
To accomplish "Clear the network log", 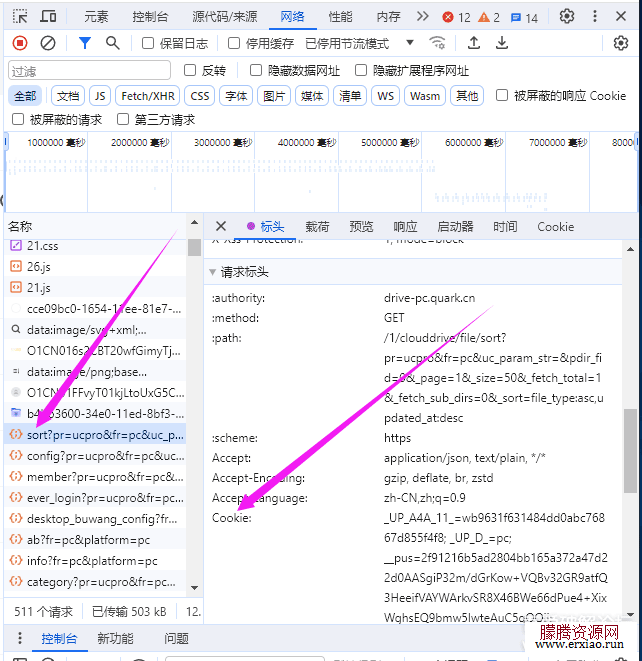I will (48, 43).
